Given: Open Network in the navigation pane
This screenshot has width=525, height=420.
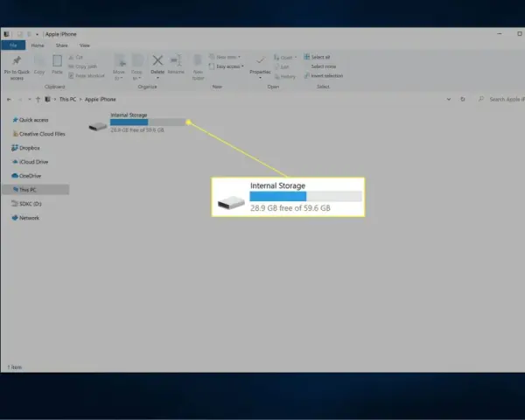Looking at the screenshot, I should [x=25, y=218].
